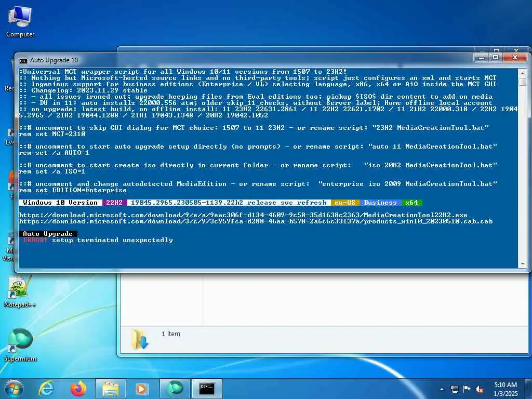Open the network tray icon
The width and height of the screenshot is (532, 399).
(x=454, y=389)
